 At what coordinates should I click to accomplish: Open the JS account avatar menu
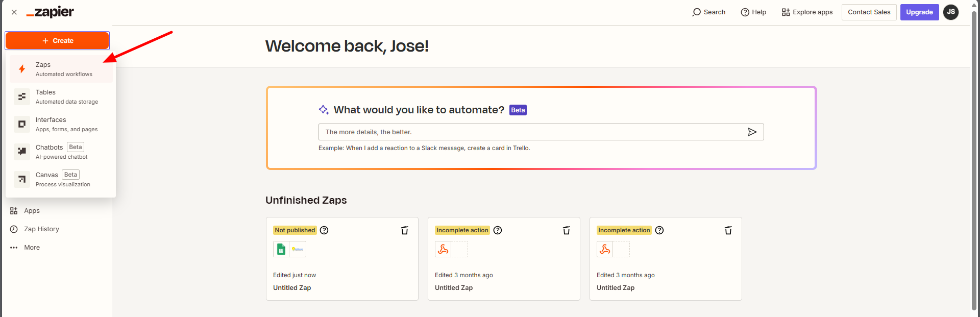coord(951,12)
